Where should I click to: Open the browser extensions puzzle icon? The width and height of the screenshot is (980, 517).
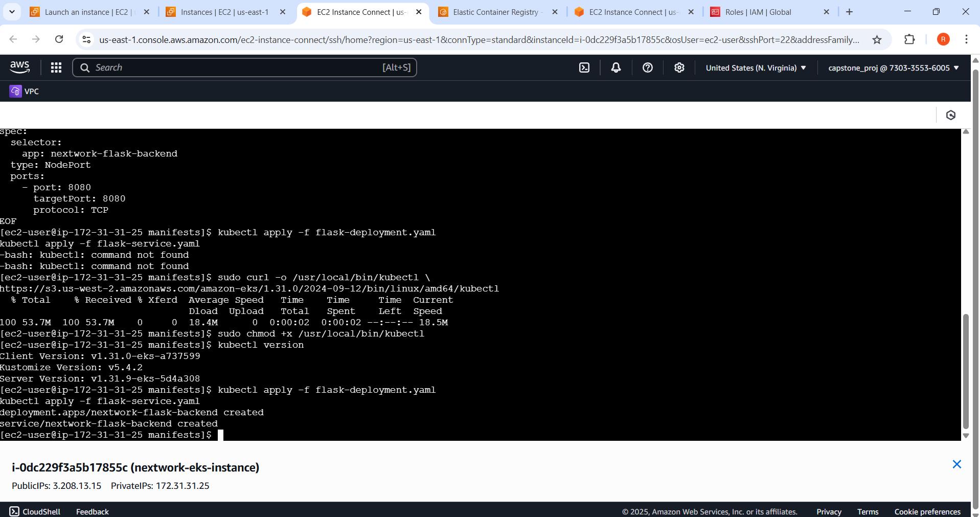pyautogui.click(x=909, y=39)
